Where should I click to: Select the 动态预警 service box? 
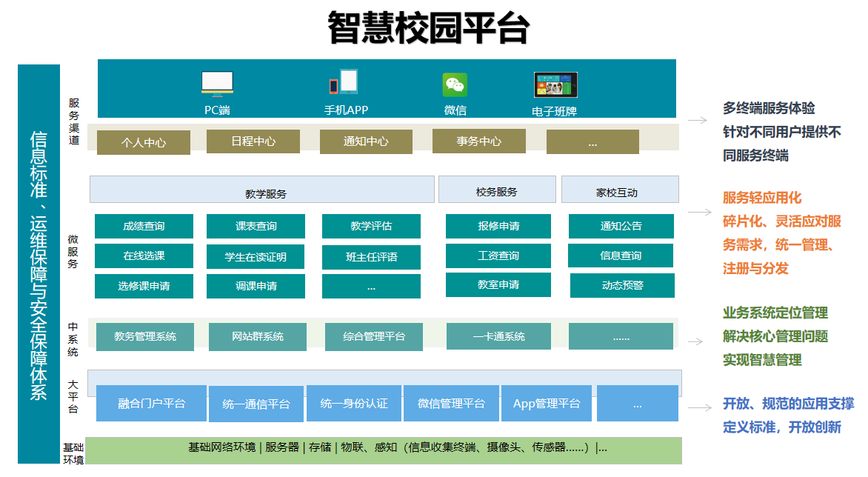click(x=621, y=285)
